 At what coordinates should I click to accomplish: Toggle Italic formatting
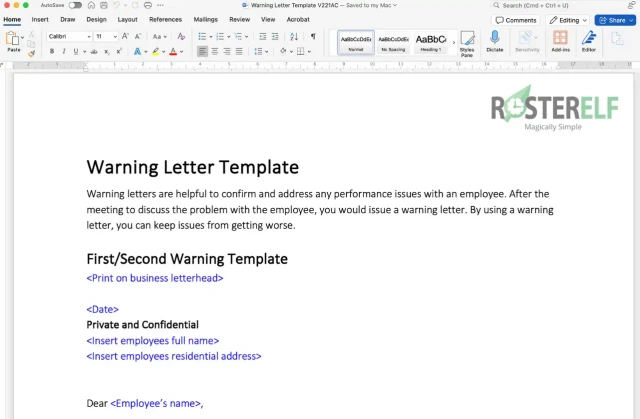click(64, 51)
